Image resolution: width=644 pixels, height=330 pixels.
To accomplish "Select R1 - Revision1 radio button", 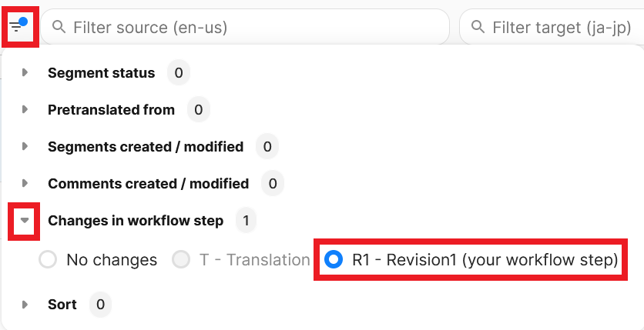I will click(334, 260).
